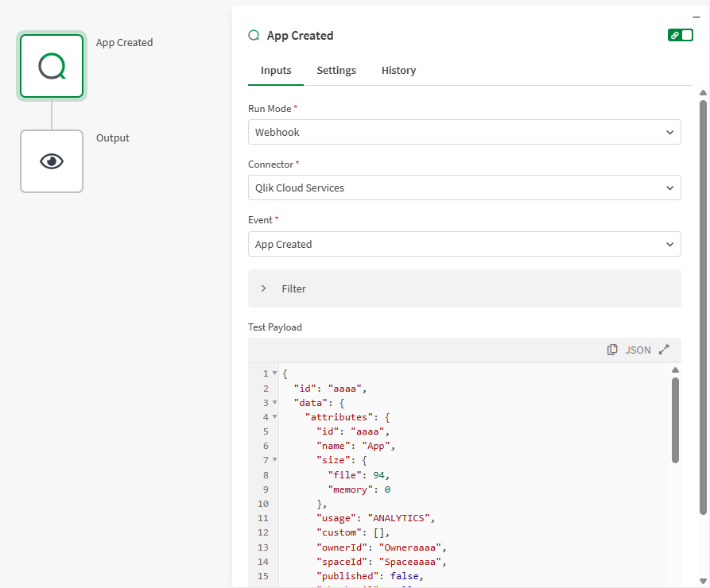This screenshot has width=710, height=588.
Task: Click the Test Payload label
Action: click(275, 327)
